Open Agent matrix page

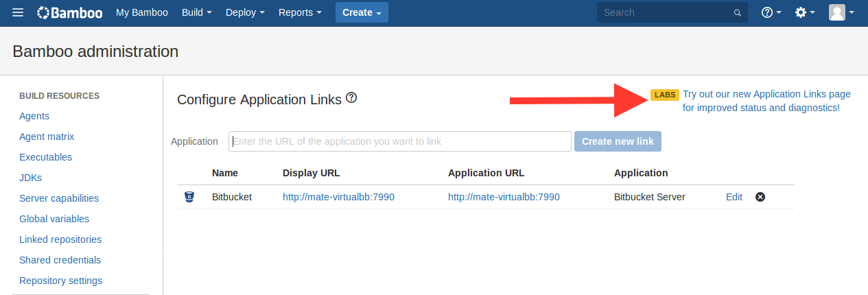(x=47, y=137)
